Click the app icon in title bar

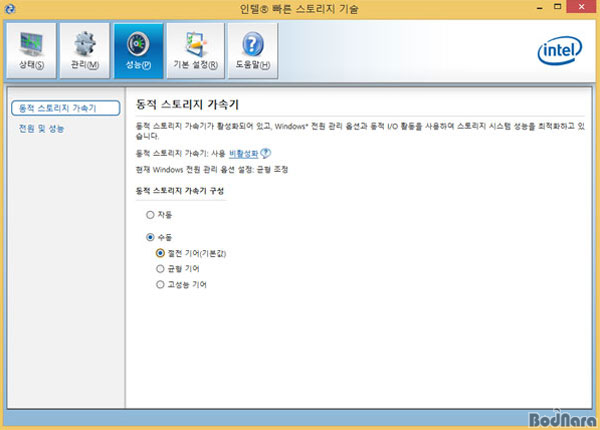click(10, 8)
